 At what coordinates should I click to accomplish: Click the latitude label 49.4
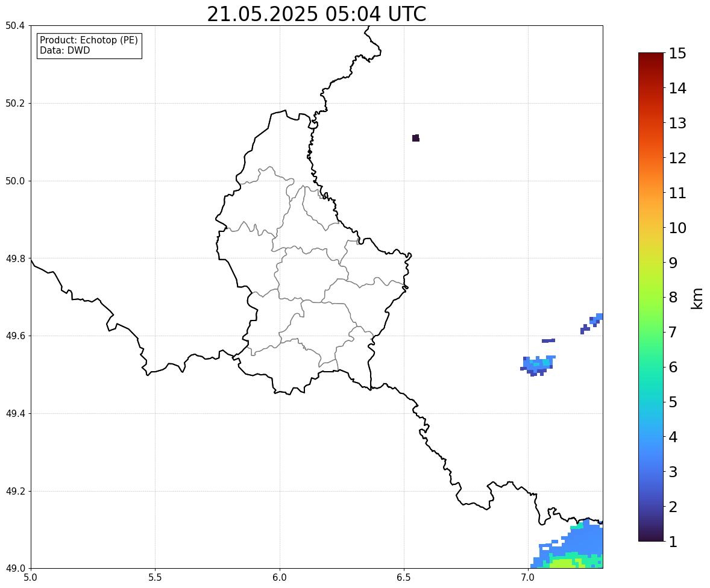coord(15,414)
